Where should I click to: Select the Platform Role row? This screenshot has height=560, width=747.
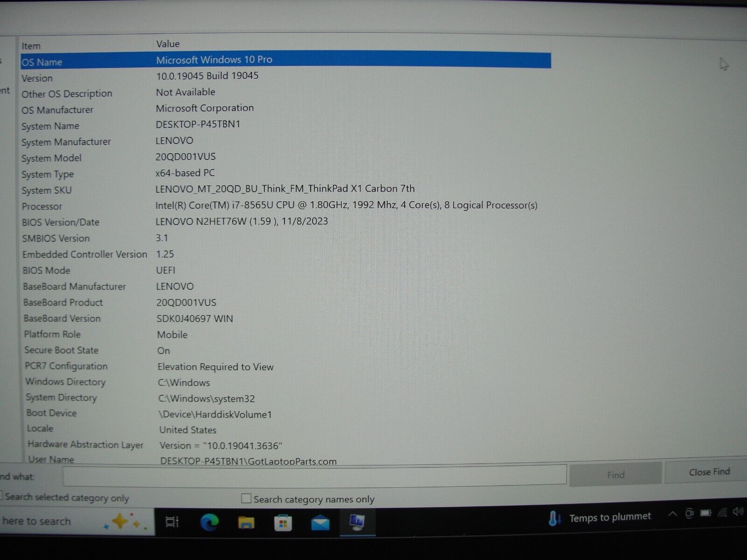tap(52, 334)
